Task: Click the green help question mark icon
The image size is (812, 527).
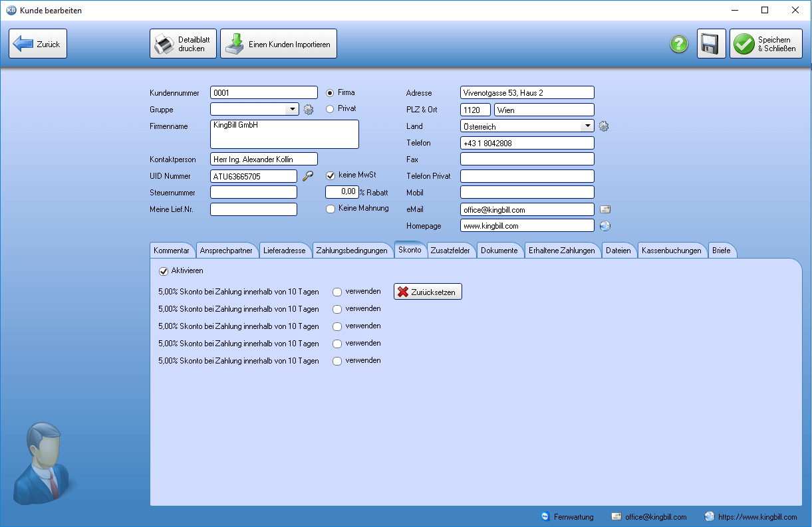Action: [678, 44]
